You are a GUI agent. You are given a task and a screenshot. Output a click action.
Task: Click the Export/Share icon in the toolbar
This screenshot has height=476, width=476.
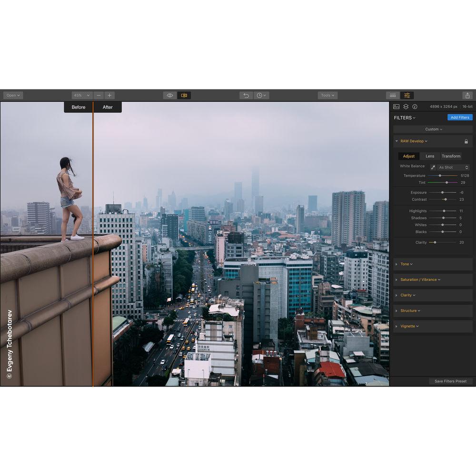[x=468, y=95]
